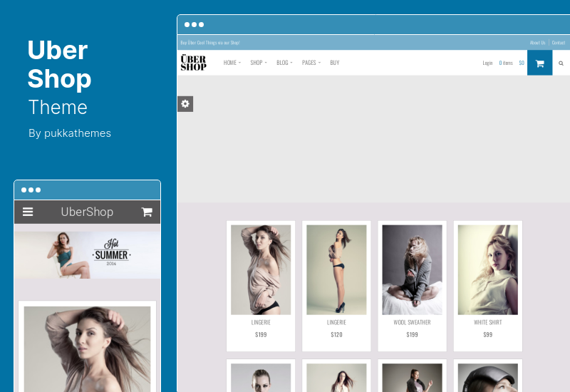
Task: Open the BUY menu item
Action: (335, 63)
